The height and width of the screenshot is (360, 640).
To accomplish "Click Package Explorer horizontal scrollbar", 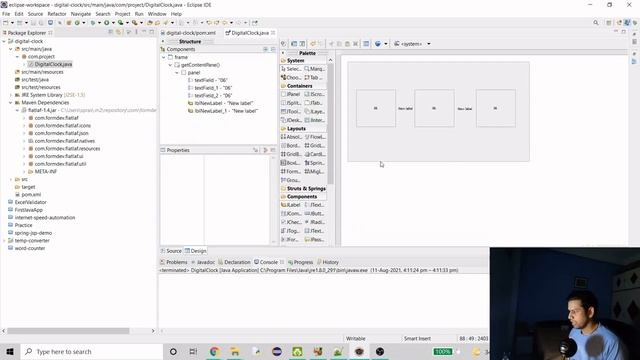I will 68,331.
